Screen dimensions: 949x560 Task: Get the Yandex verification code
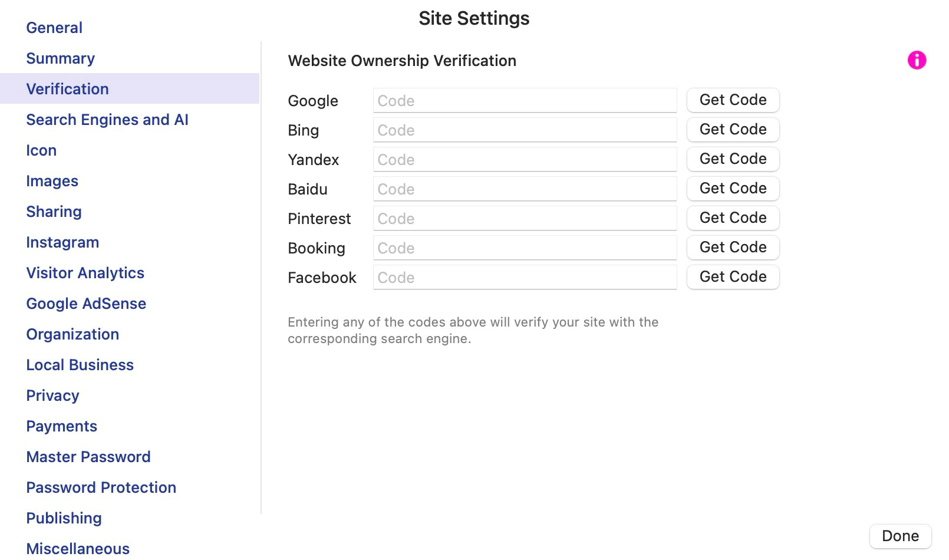[x=733, y=159]
